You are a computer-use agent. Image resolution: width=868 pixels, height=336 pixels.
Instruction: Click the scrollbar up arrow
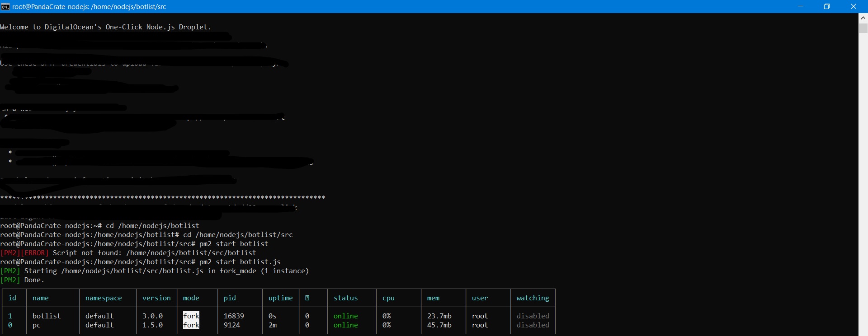tap(863, 18)
